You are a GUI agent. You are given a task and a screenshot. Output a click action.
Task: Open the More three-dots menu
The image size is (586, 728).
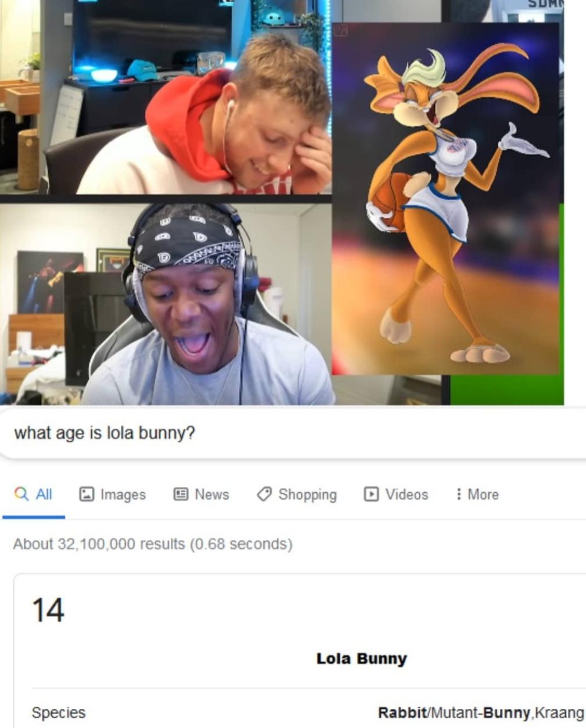[x=459, y=494]
